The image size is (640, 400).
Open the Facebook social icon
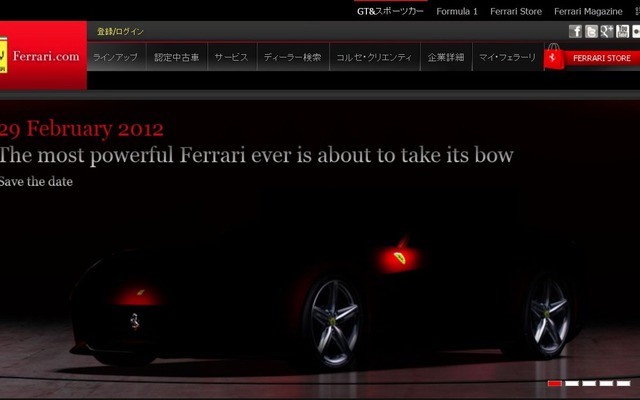pyautogui.click(x=575, y=31)
